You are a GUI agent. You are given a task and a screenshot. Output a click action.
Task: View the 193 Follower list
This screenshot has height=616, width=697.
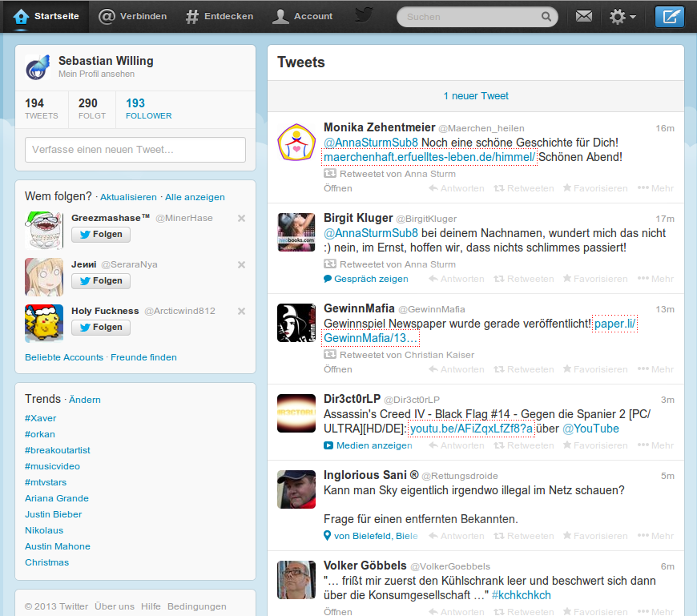[148, 109]
